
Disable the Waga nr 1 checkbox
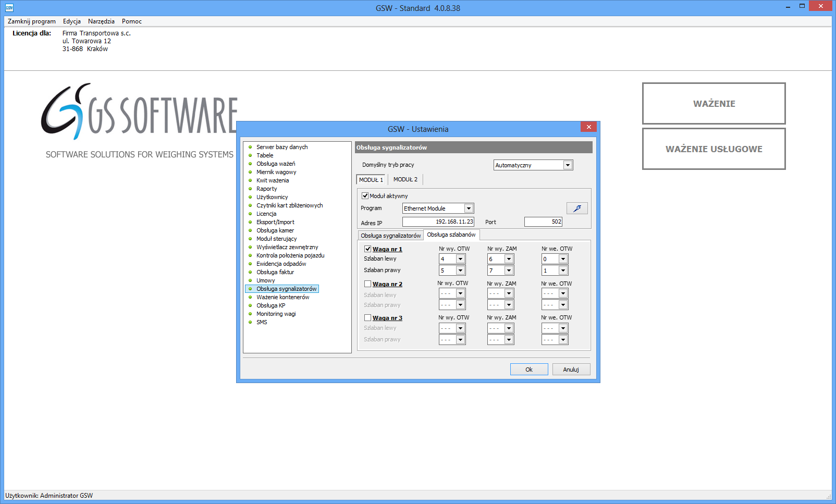pos(368,249)
